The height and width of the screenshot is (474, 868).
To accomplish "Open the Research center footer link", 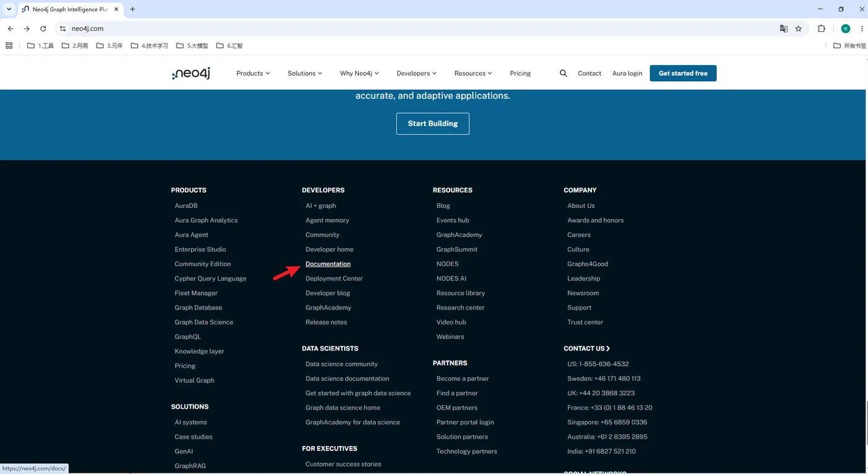I will pos(461,308).
